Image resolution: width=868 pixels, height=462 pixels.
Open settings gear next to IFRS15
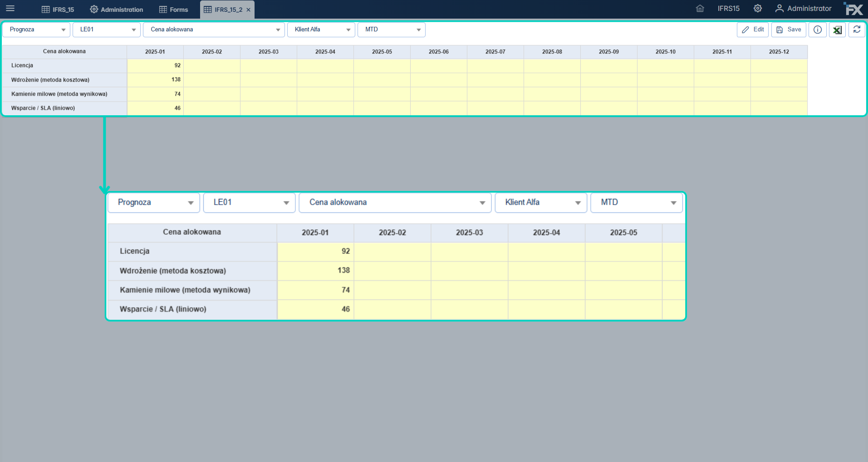pyautogui.click(x=758, y=9)
